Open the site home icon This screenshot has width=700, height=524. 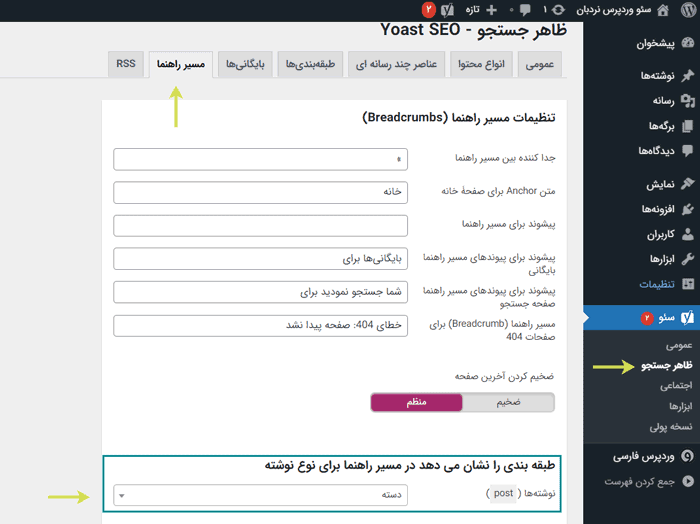coord(663,10)
